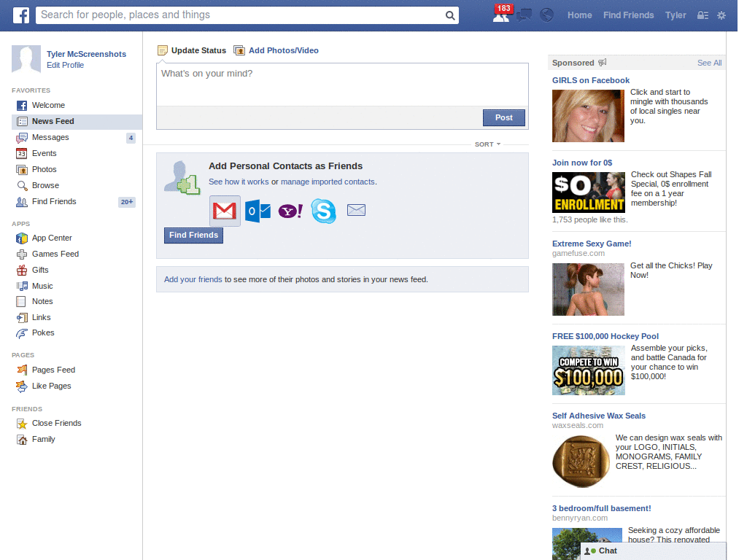Click the Games Feed icon
Screen dimensions: 747x560
pos(22,254)
